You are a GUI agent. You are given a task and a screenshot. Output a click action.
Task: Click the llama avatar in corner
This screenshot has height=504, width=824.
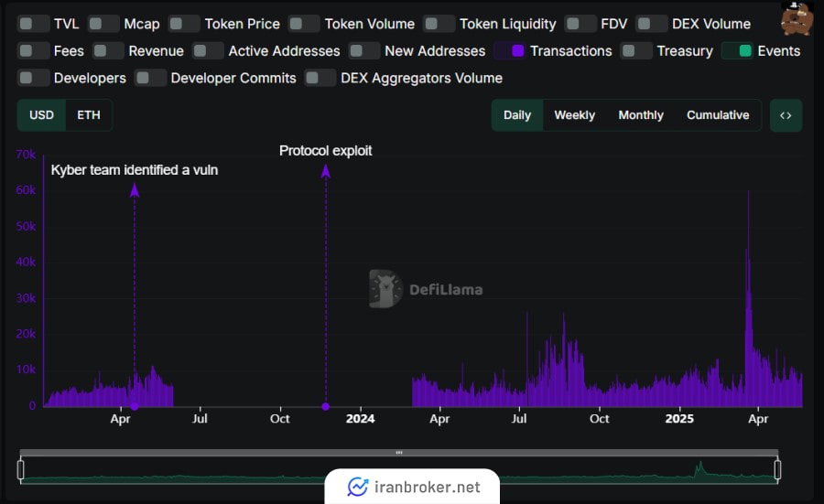[x=797, y=18]
